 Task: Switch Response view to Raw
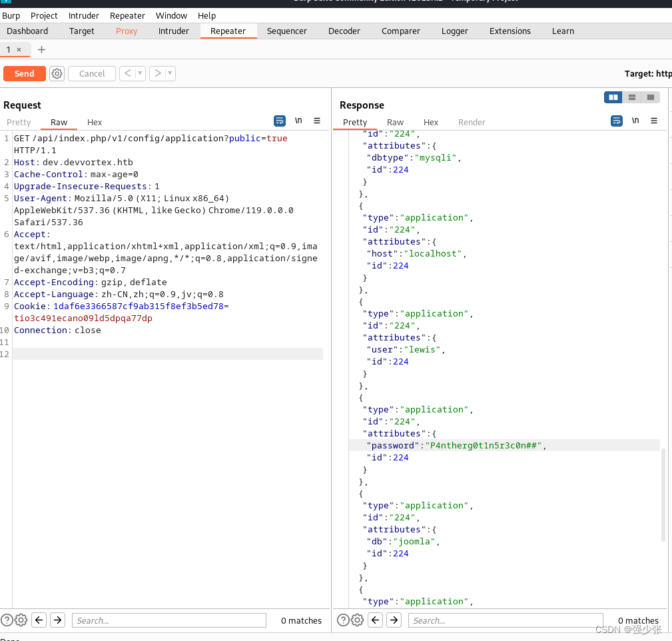[x=395, y=122]
